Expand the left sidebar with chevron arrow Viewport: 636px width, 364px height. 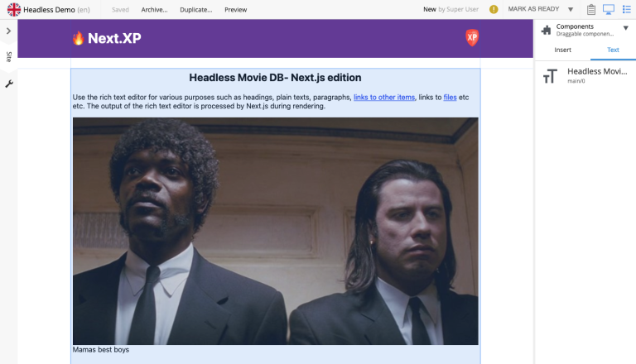8,31
